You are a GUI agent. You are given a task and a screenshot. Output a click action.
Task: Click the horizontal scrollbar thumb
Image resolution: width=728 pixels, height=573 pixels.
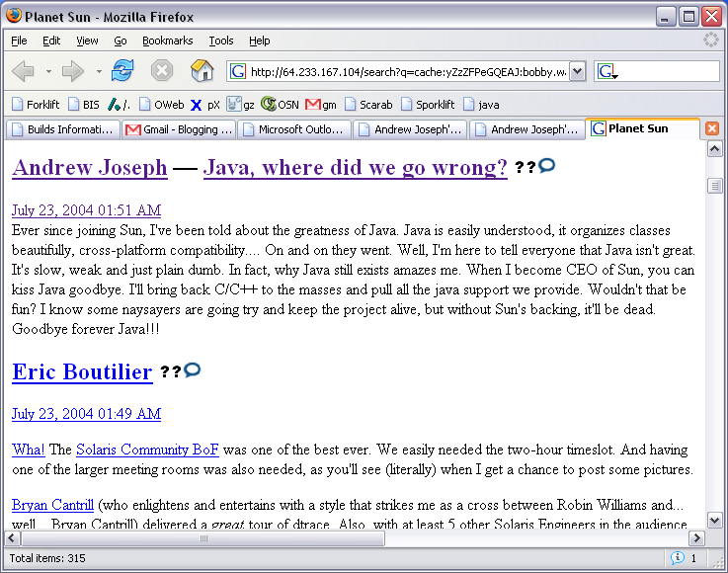(x=202, y=538)
